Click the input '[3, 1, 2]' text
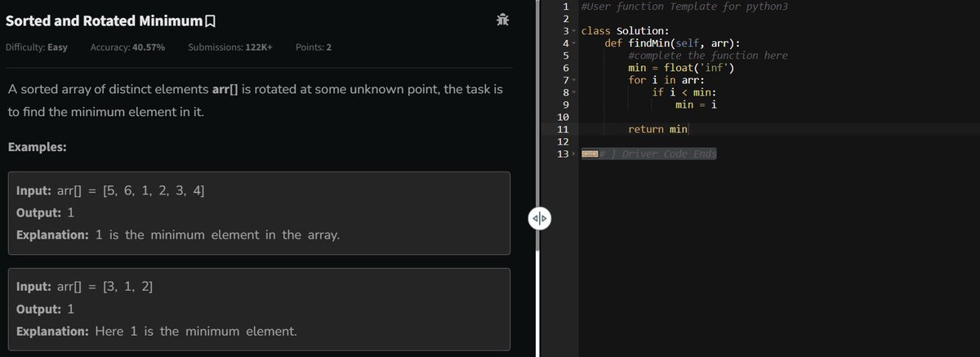Image resolution: width=980 pixels, height=357 pixels. point(127,288)
